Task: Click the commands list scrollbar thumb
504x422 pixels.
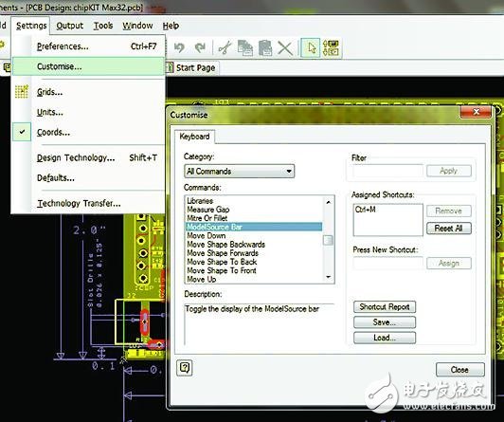Action: [328, 240]
